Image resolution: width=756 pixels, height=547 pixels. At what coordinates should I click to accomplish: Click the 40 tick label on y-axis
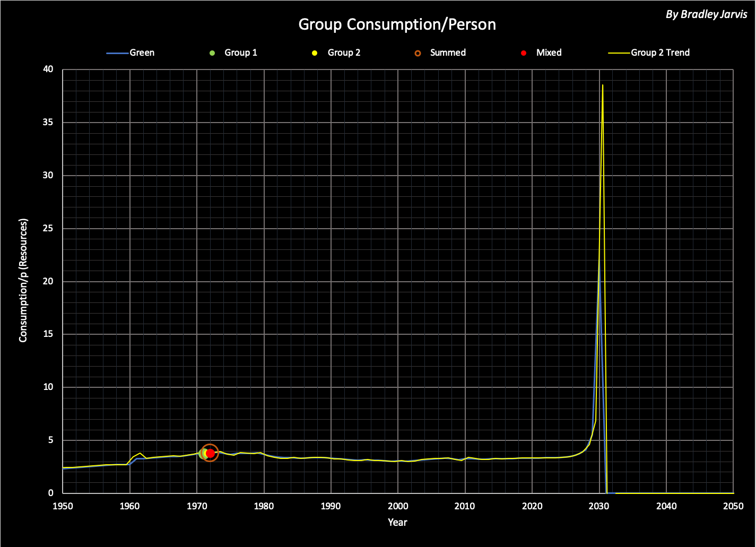point(49,70)
